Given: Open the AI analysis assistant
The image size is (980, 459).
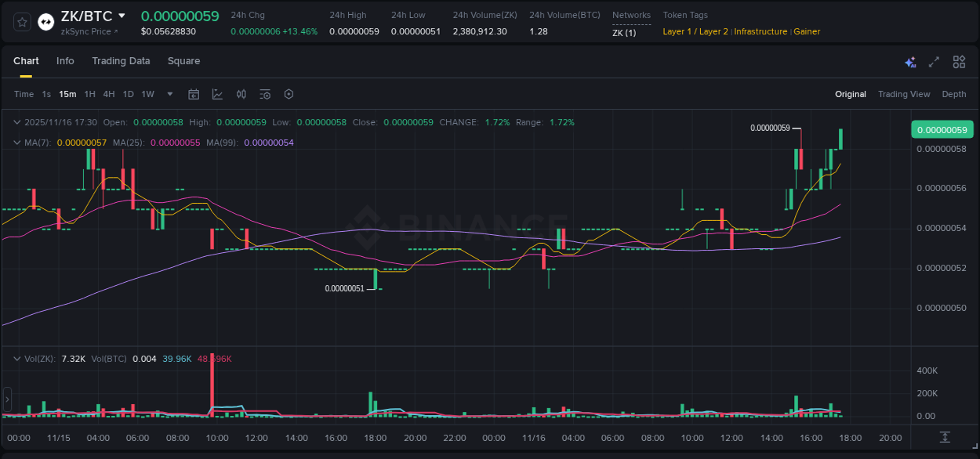Looking at the screenshot, I should tap(910, 61).
